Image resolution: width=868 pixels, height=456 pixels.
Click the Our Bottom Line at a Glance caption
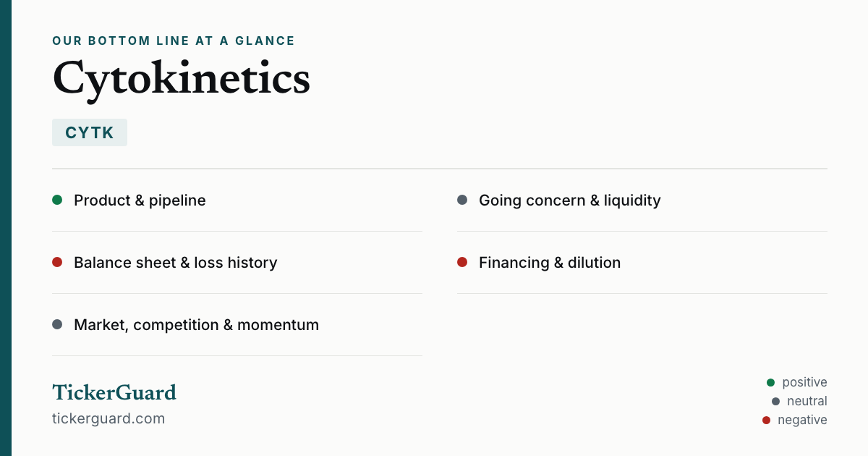click(174, 41)
